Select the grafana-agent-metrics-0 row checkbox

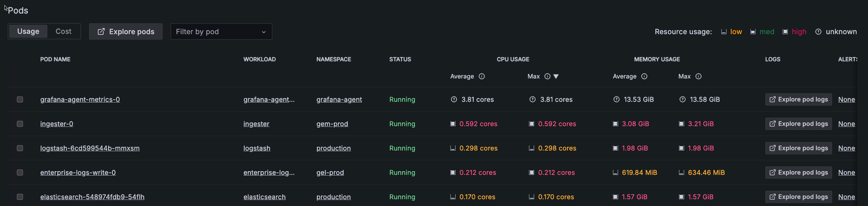click(20, 99)
